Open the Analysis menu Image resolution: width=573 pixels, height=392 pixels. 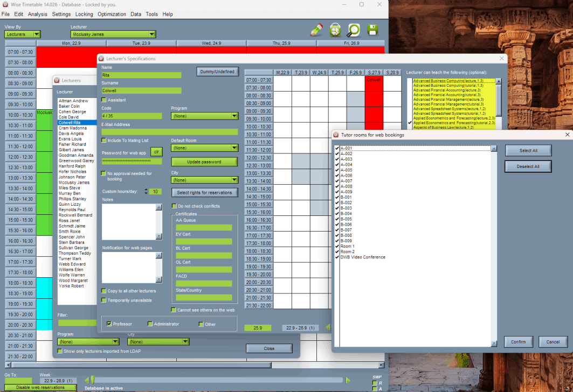[37, 14]
